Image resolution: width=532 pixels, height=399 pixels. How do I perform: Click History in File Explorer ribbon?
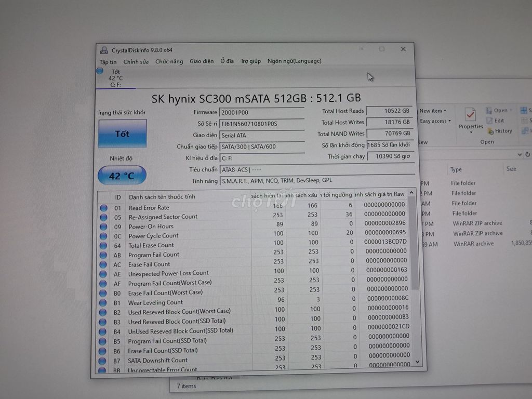coord(500,131)
